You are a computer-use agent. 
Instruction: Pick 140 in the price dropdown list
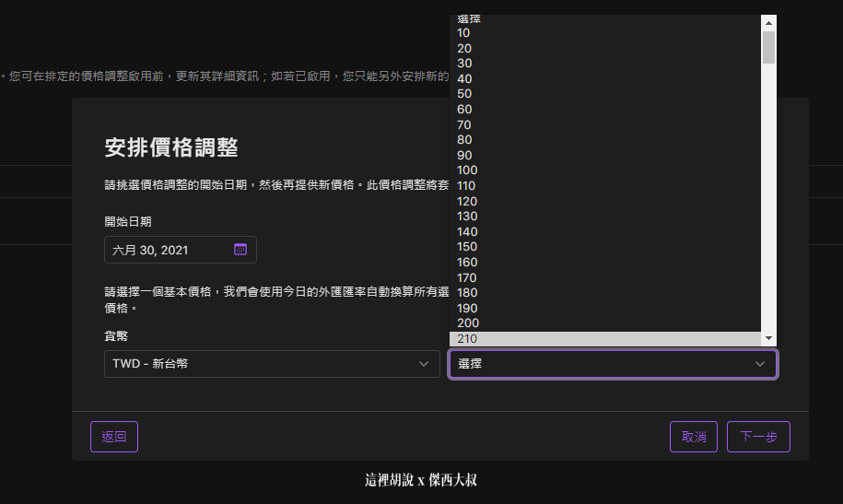tap(604, 232)
